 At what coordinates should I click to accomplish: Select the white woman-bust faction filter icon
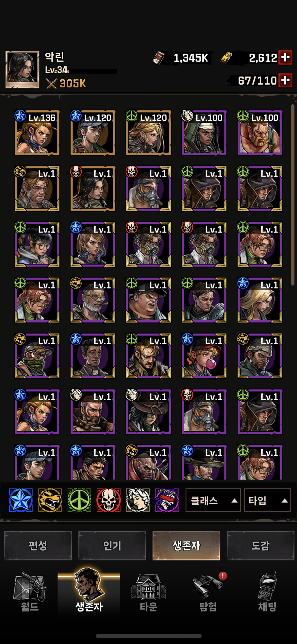(x=138, y=500)
